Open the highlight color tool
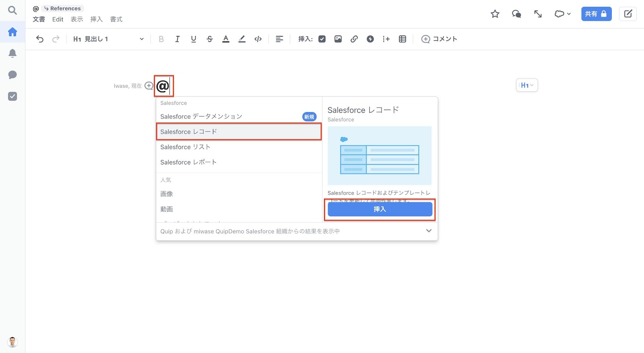 click(x=242, y=39)
